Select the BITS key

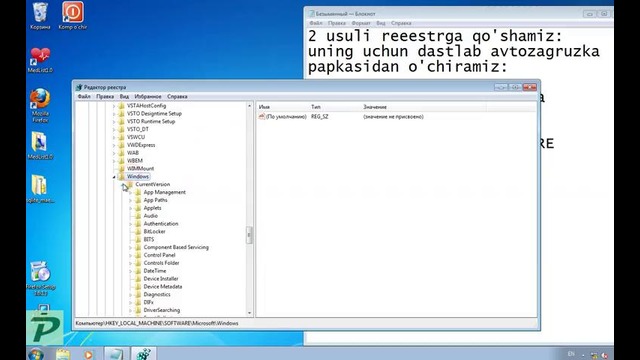click(x=149, y=240)
